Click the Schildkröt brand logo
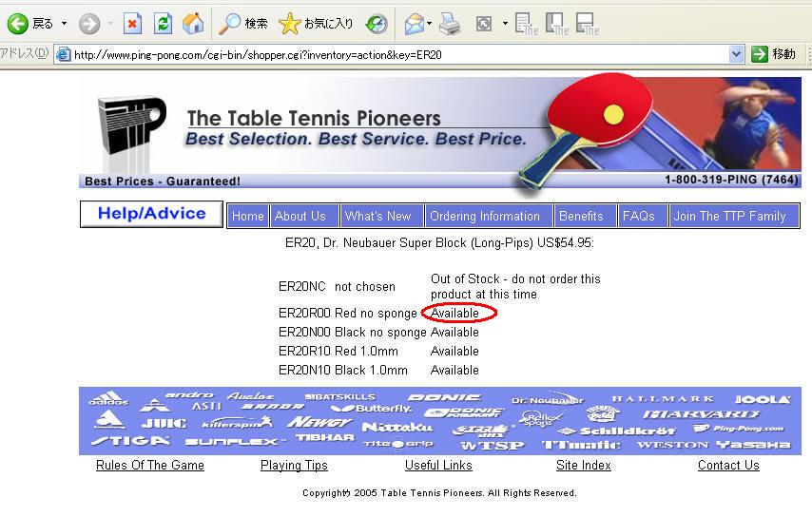Image resolution: width=812 pixels, height=517 pixels. (x=617, y=431)
